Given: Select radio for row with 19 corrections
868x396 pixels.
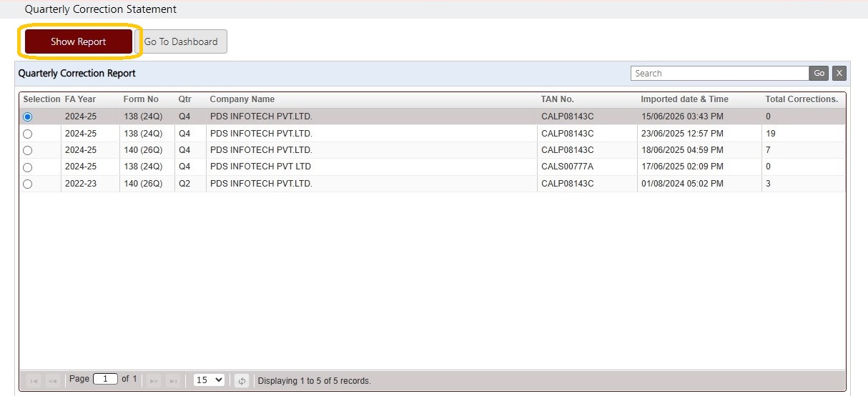Looking at the screenshot, I should click(28, 134).
